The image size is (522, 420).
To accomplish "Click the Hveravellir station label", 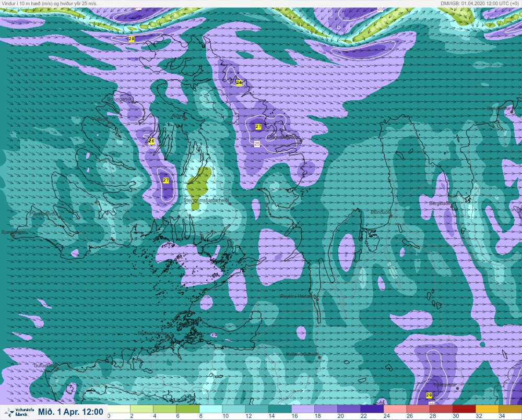I will (x=445, y=385).
